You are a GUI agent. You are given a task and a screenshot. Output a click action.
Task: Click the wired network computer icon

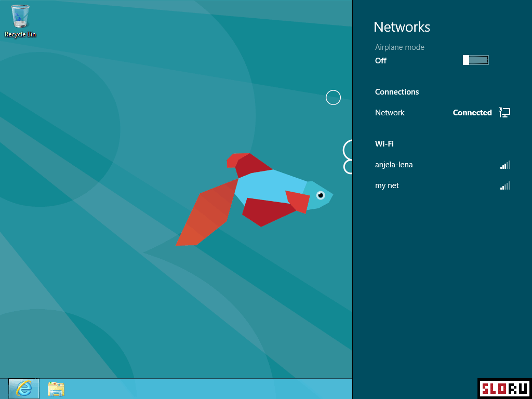tap(504, 112)
